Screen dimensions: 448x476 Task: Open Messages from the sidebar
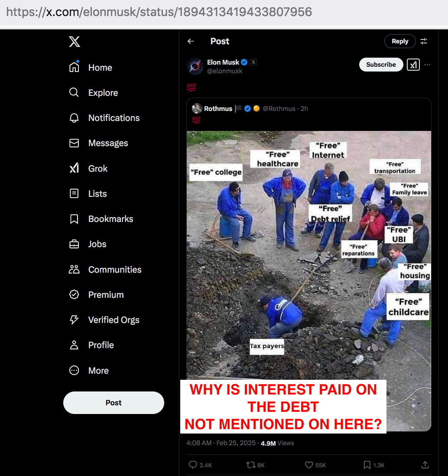[99, 143]
